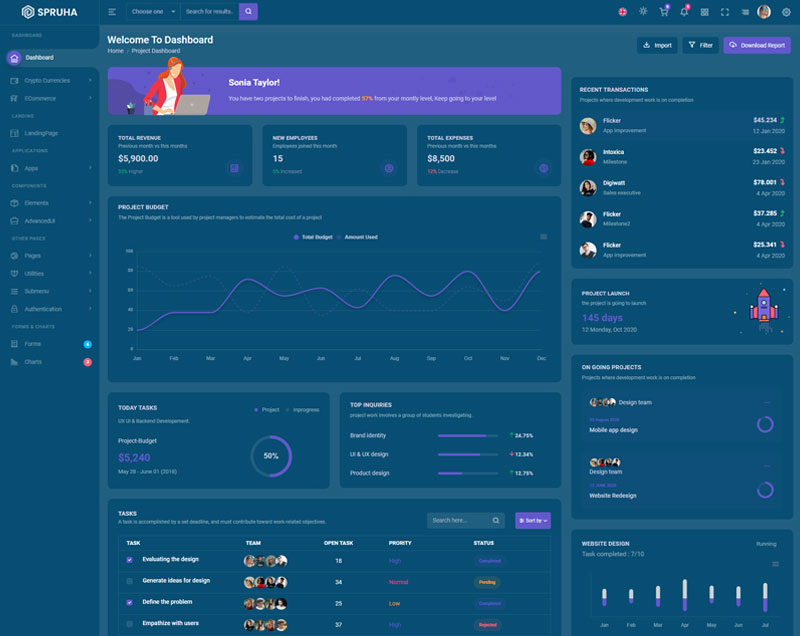Open the 'Sort by' dropdown in Tasks
The height and width of the screenshot is (636, 800).
532,521
